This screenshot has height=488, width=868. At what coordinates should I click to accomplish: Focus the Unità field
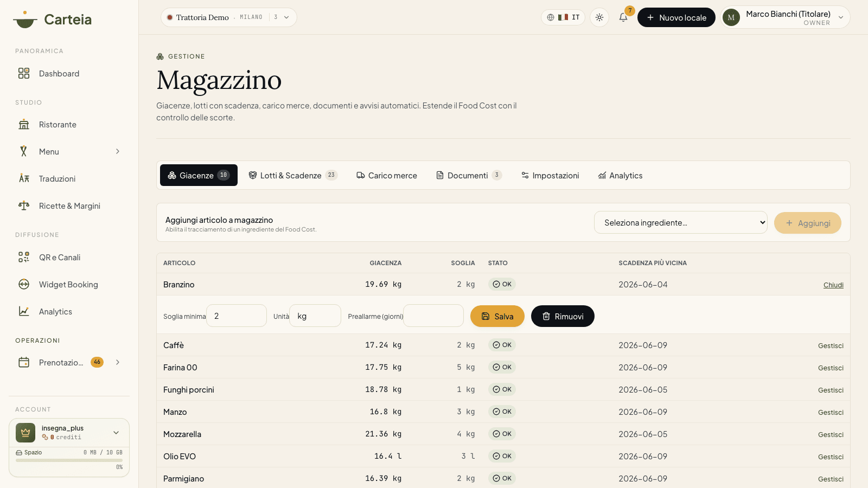[315, 316]
